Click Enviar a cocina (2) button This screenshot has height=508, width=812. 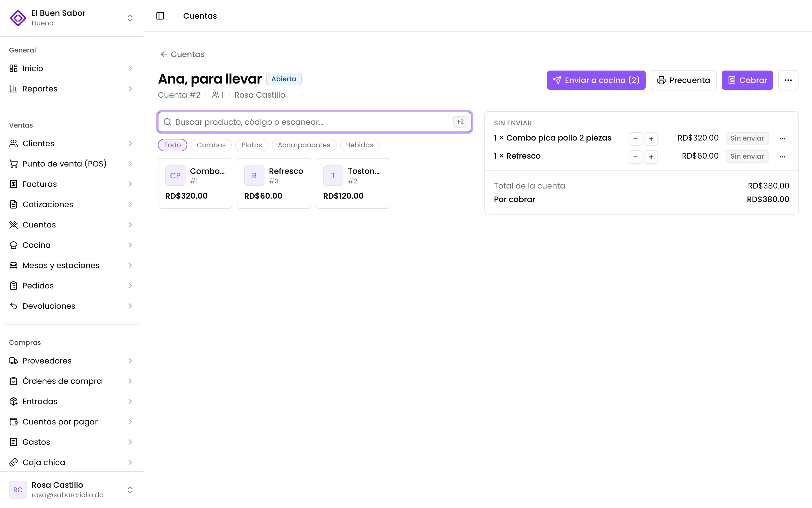[596, 80]
